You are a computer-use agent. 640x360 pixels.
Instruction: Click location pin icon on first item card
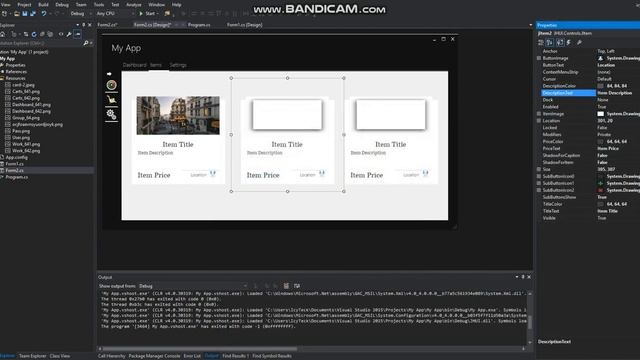click(x=213, y=173)
